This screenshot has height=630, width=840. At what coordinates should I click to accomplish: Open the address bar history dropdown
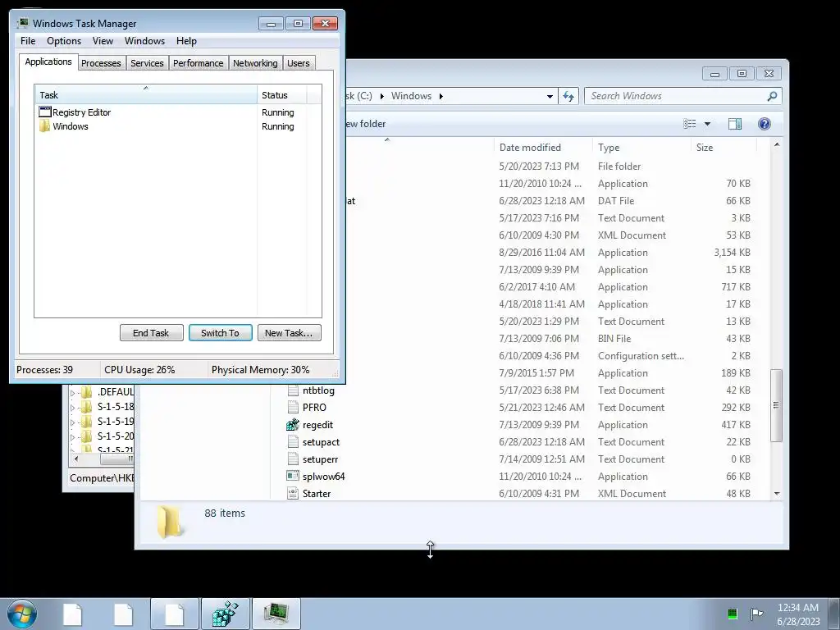(550, 97)
